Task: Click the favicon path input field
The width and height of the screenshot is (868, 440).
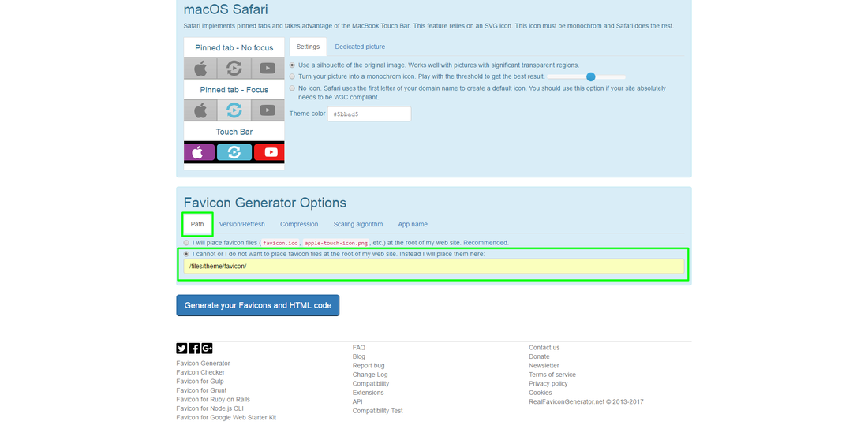Action: pos(434,267)
